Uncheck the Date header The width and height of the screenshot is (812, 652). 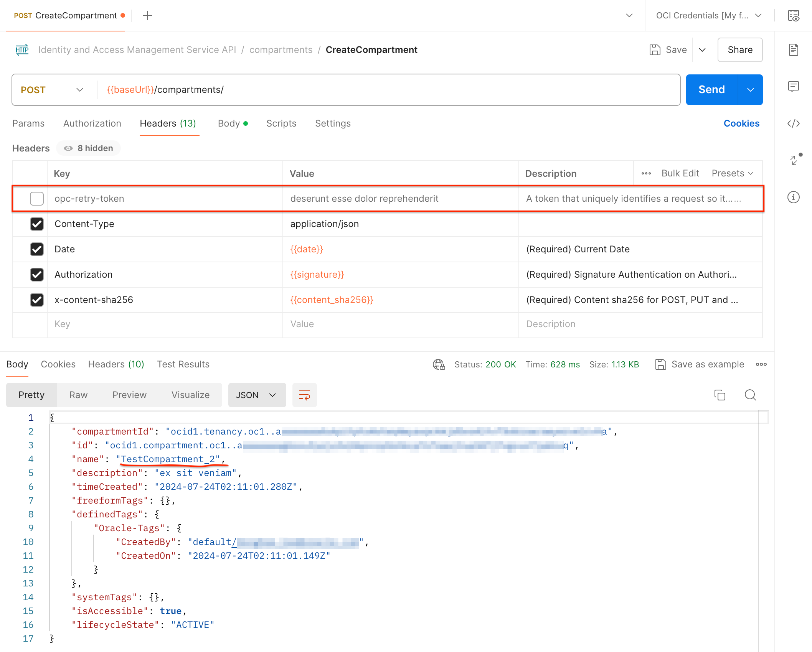click(37, 249)
